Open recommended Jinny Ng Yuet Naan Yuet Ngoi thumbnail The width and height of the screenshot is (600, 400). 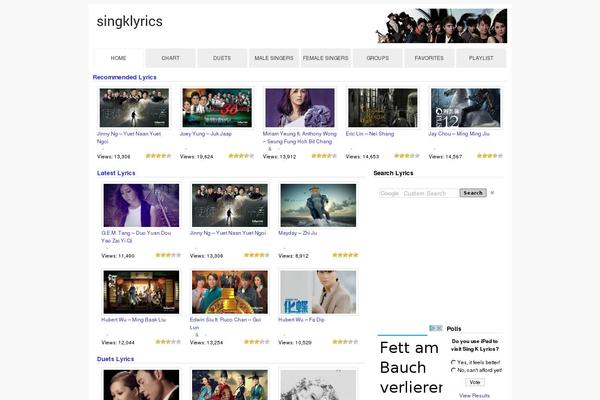134,108
